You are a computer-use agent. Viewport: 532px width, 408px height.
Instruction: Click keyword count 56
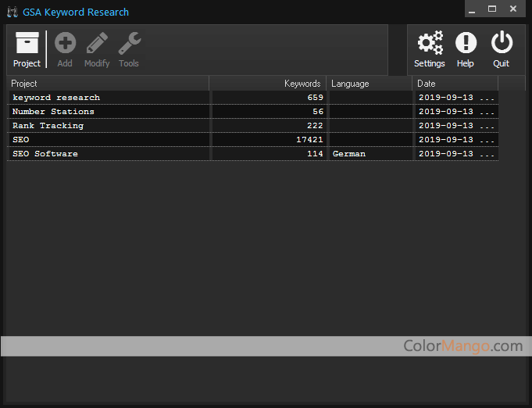click(318, 112)
